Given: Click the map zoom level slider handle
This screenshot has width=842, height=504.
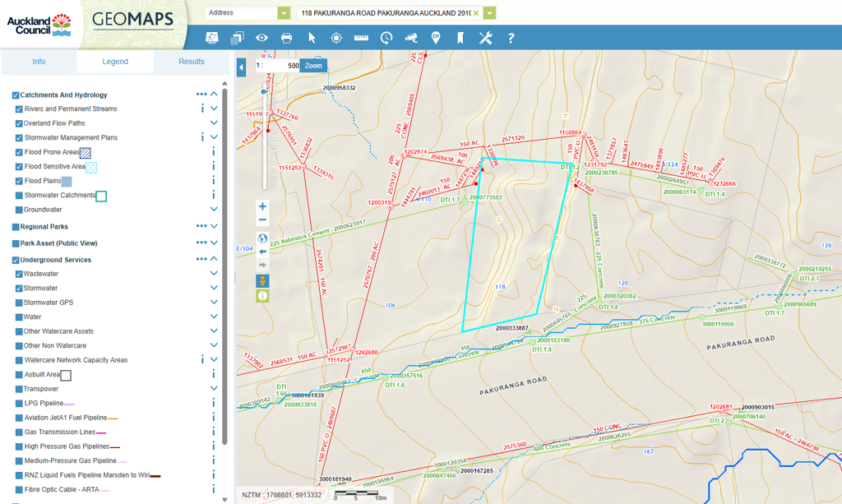Looking at the screenshot, I should pos(264,91).
